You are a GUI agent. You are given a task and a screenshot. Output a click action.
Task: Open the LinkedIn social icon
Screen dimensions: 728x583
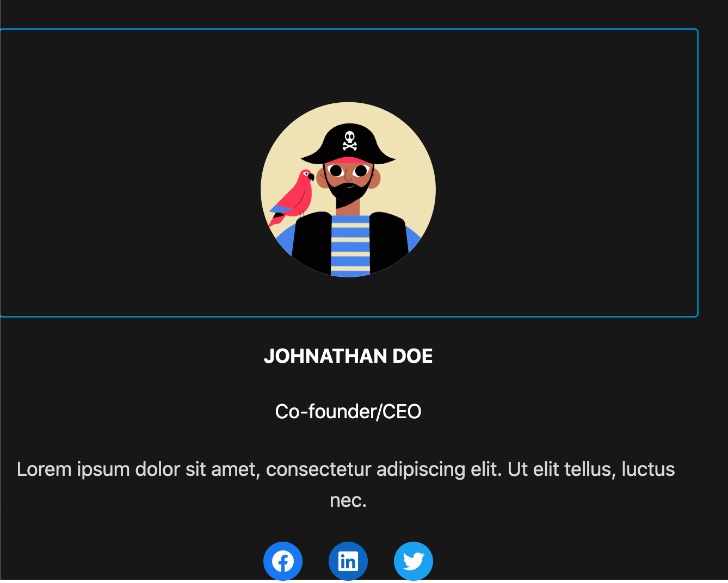pyautogui.click(x=348, y=561)
